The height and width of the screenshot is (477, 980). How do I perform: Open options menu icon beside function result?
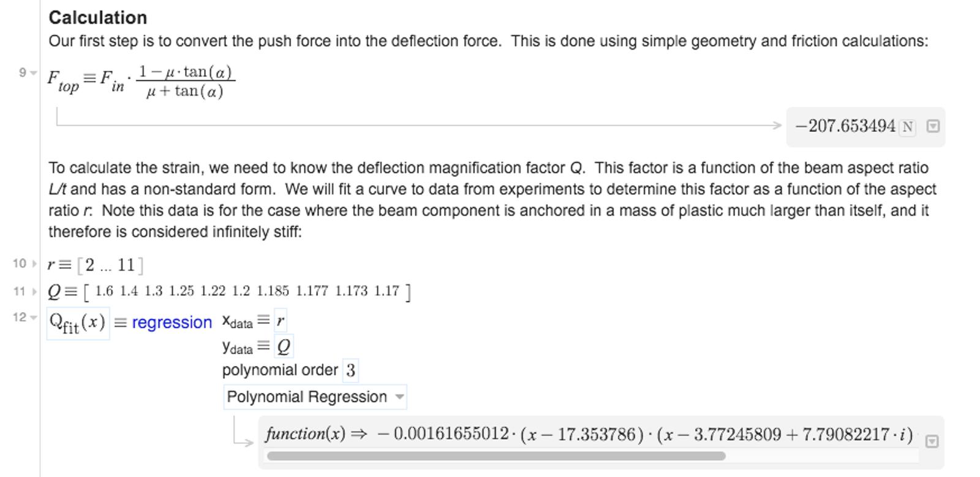932,441
